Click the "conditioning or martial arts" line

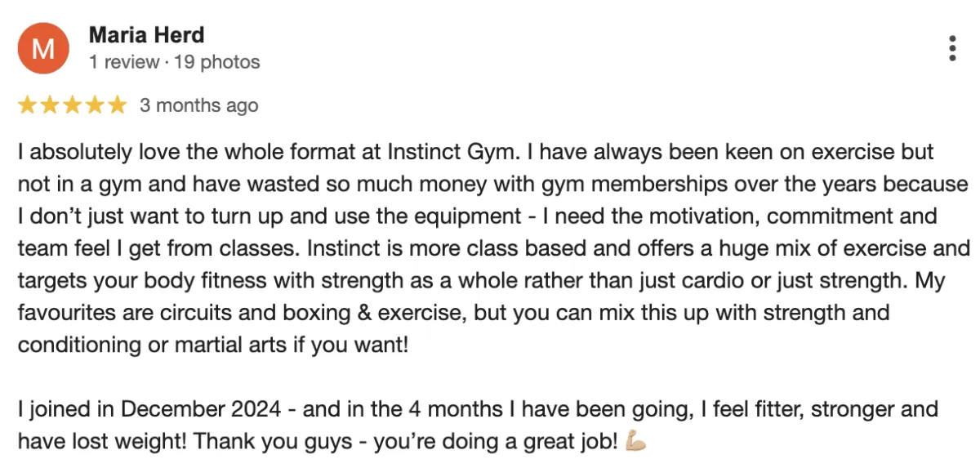(x=212, y=344)
